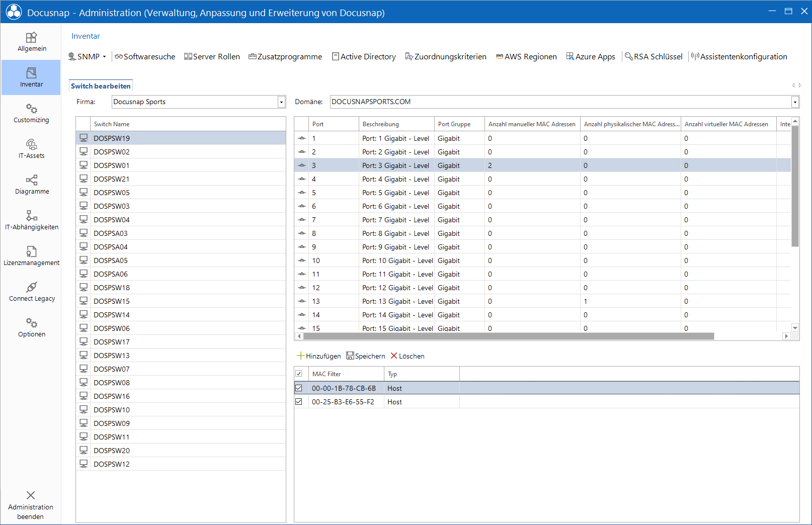The image size is (812, 525).
Task: Click the port table vertical scrollbar thumb
Action: [795, 186]
